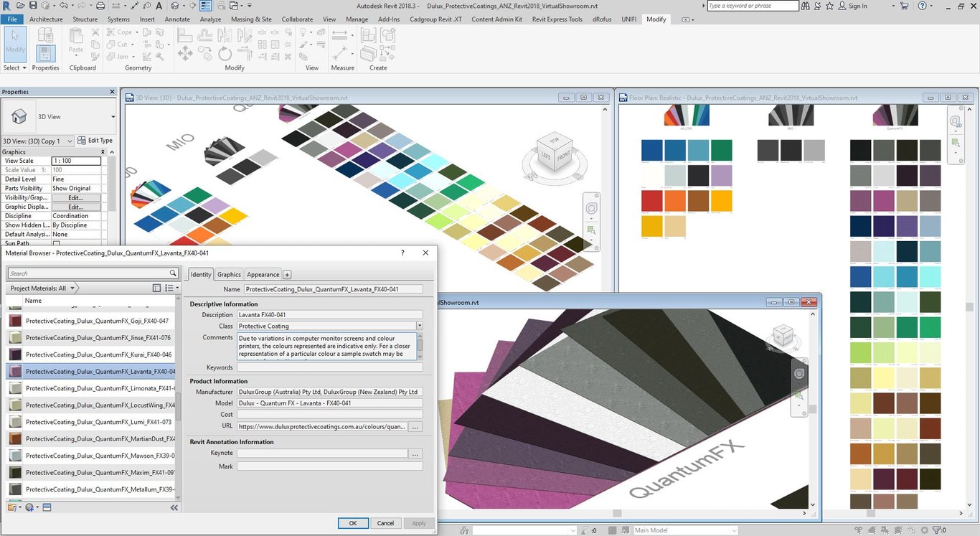Open the Class dropdown in Identity tab
980x536 pixels.
tap(419, 326)
